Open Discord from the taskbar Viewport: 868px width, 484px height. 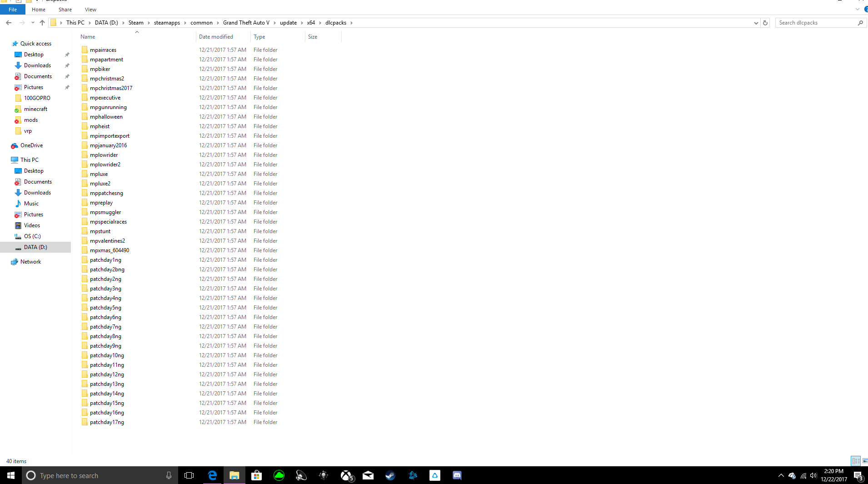coord(457,475)
